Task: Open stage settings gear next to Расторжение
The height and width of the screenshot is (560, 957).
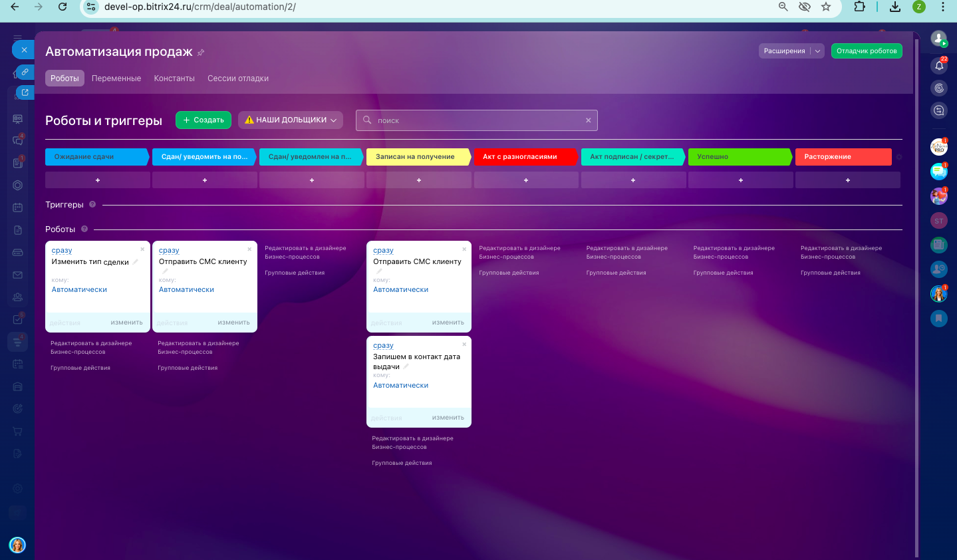Action: [899, 157]
